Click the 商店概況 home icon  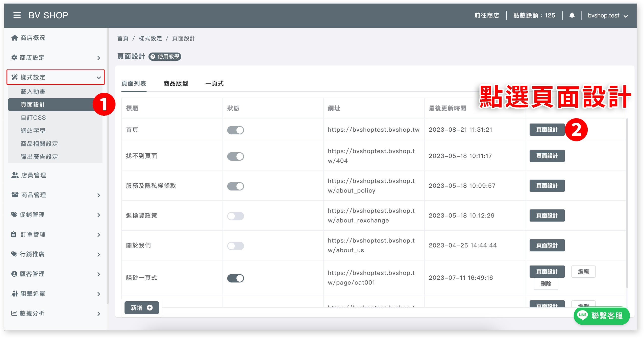click(x=15, y=38)
